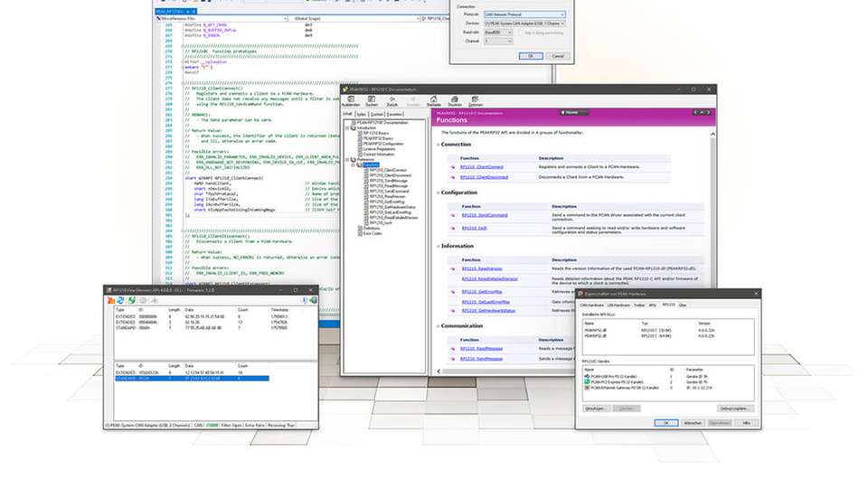Click the orange connect icon in RP1210 viewer
The image size is (868, 488).
pyautogui.click(x=110, y=300)
